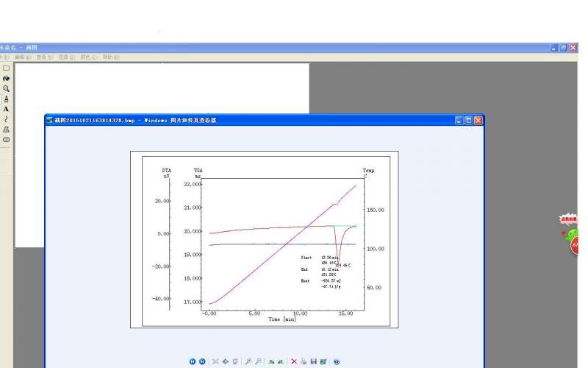Screen dimensions: 588x368
Task: Open viewer help via question mark icon
Action: tap(337, 361)
